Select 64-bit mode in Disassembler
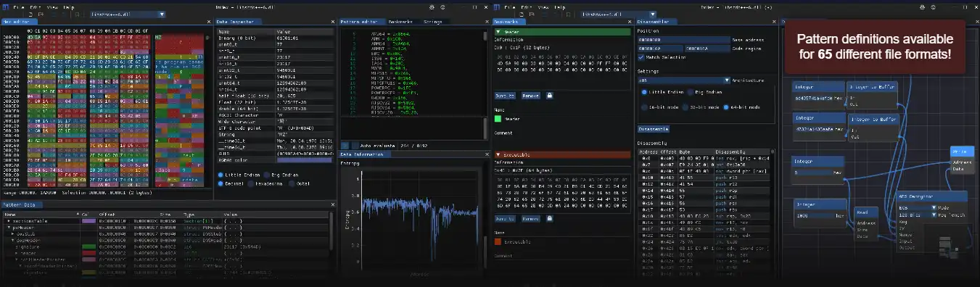Image resolution: width=980 pixels, height=287 pixels. pyautogui.click(x=741, y=107)
